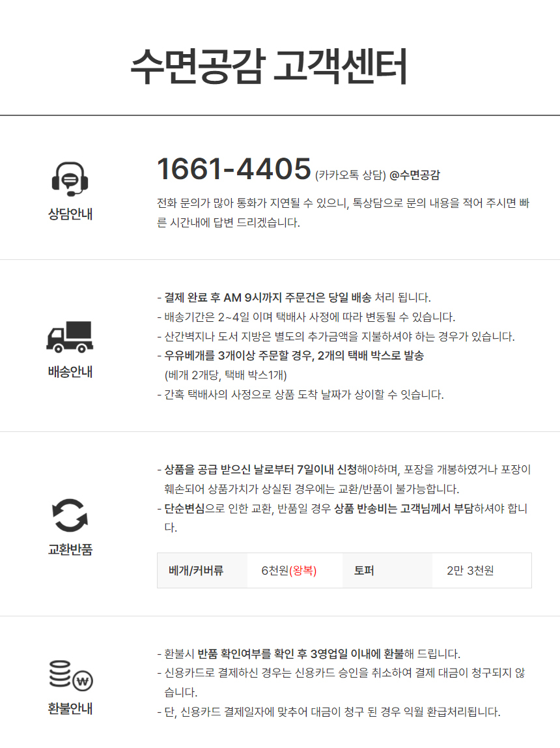Click the 수면공감 고객센터 page title
Screen dimensions: 560x748
click(268, 66)
